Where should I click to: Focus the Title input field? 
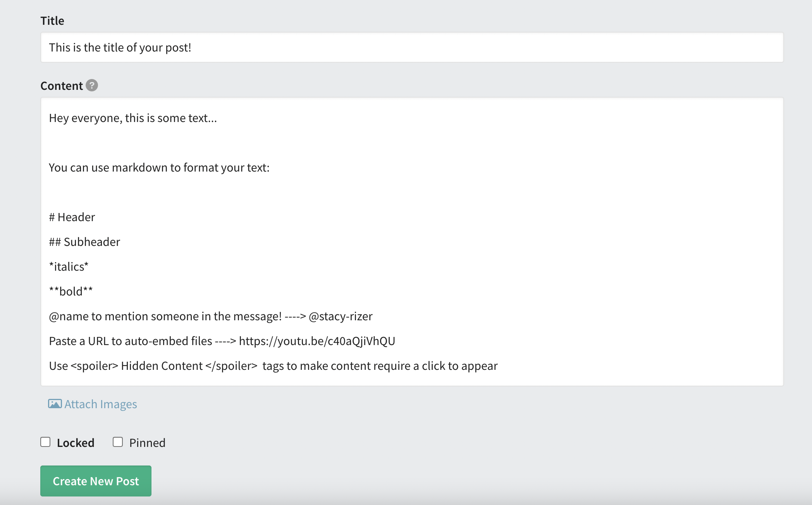click(412, 47)
